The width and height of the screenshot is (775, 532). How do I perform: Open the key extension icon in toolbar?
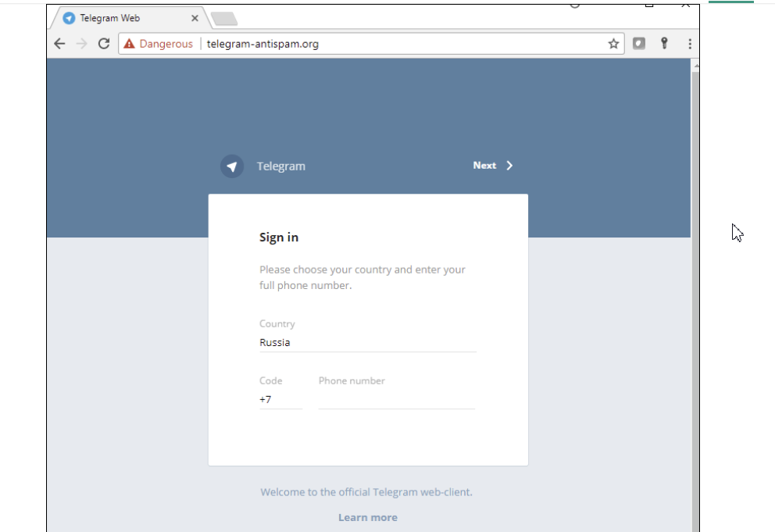[664, 44]
